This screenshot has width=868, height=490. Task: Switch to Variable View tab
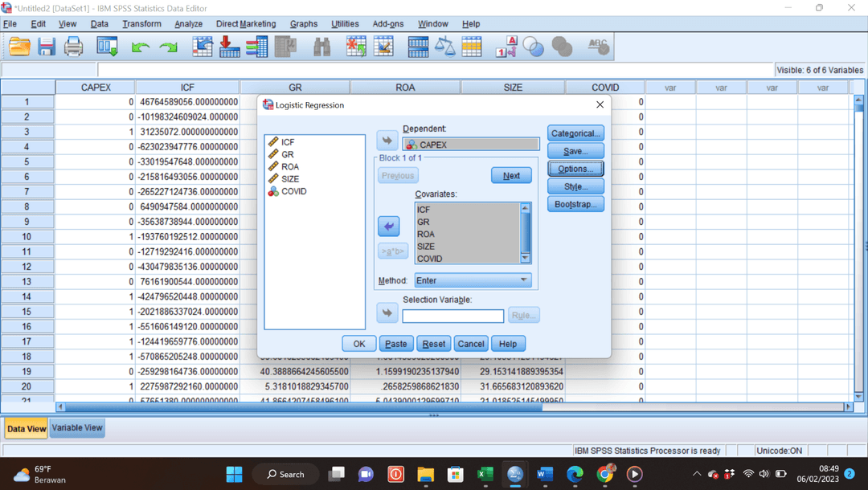click(x=77, y=428)
